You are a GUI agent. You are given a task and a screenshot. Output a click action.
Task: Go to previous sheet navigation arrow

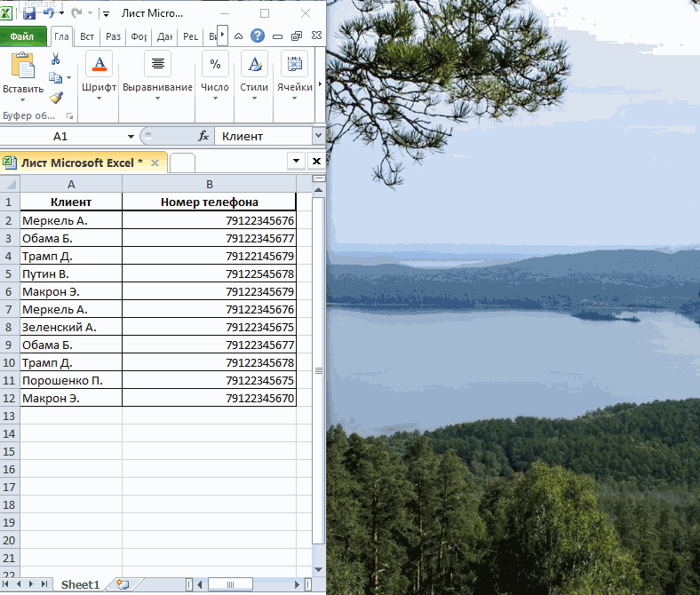click(x=19, y=583)
